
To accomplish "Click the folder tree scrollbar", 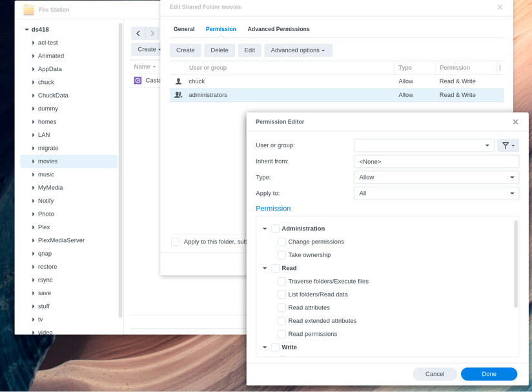I will coord(120,170).
